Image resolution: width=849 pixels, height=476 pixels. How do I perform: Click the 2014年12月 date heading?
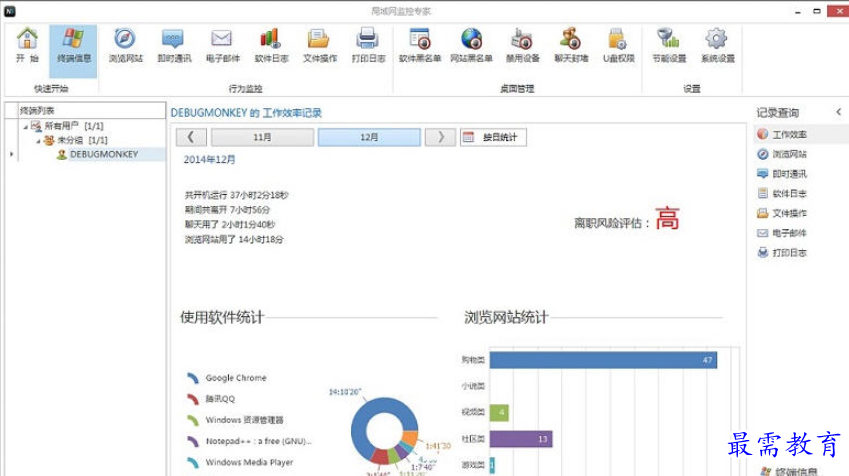210,160
